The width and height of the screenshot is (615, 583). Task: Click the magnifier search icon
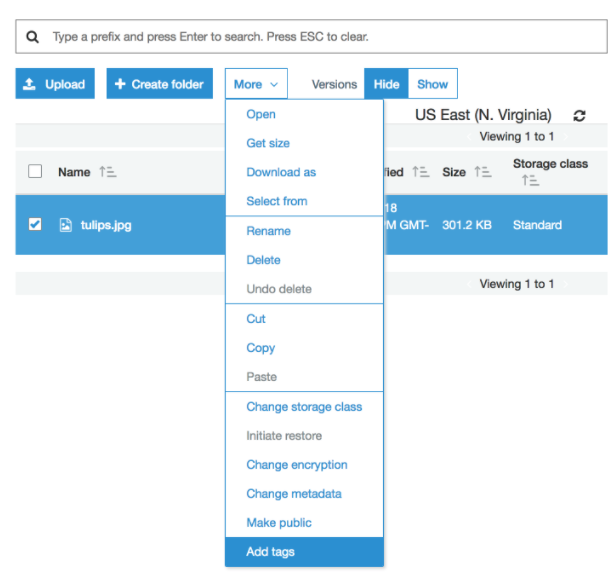pos(33,37)
